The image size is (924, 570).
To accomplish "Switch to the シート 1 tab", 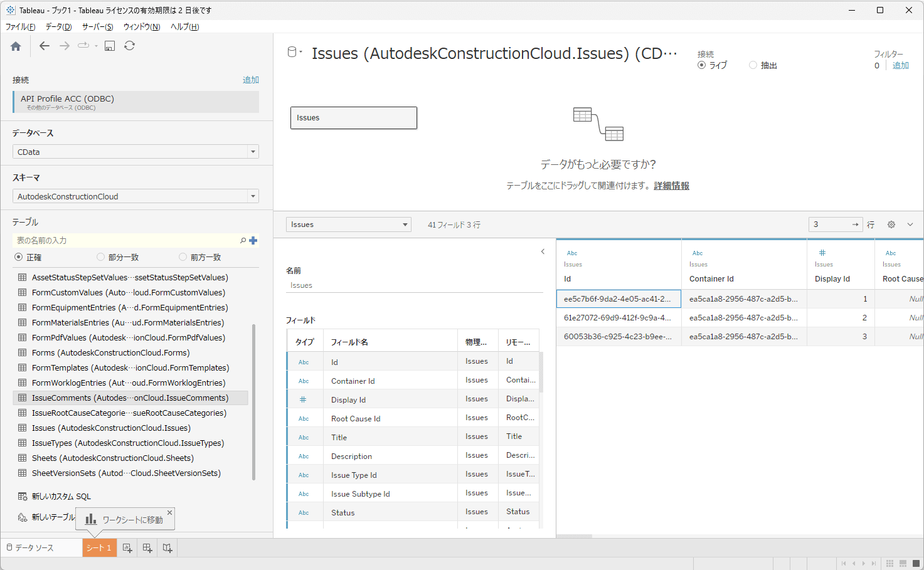I will pos(99,548).
